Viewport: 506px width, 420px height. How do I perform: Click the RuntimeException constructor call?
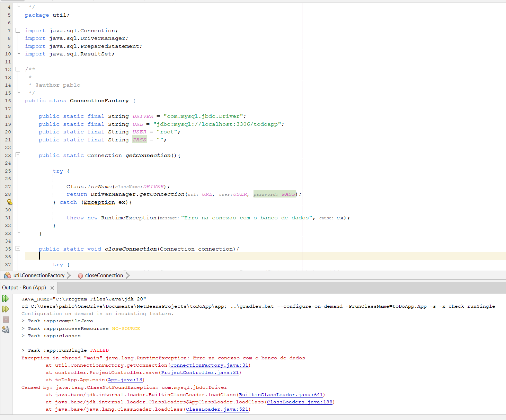(129, 218)
